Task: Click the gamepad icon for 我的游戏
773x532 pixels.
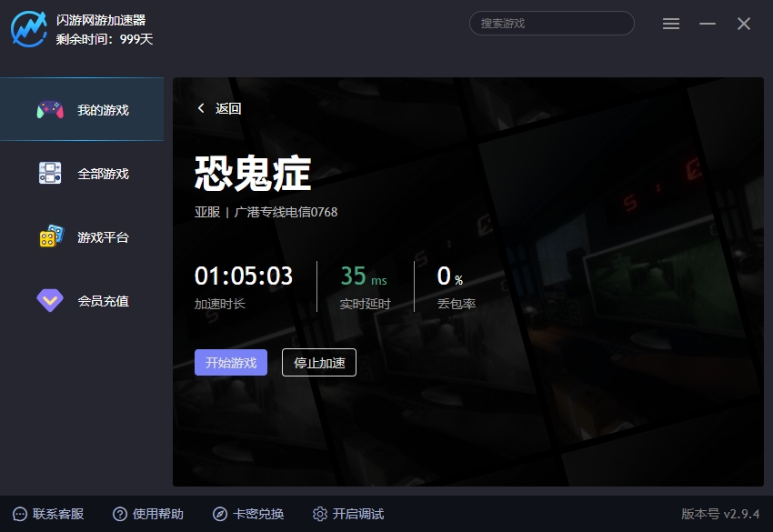Action: pos(50,110)
